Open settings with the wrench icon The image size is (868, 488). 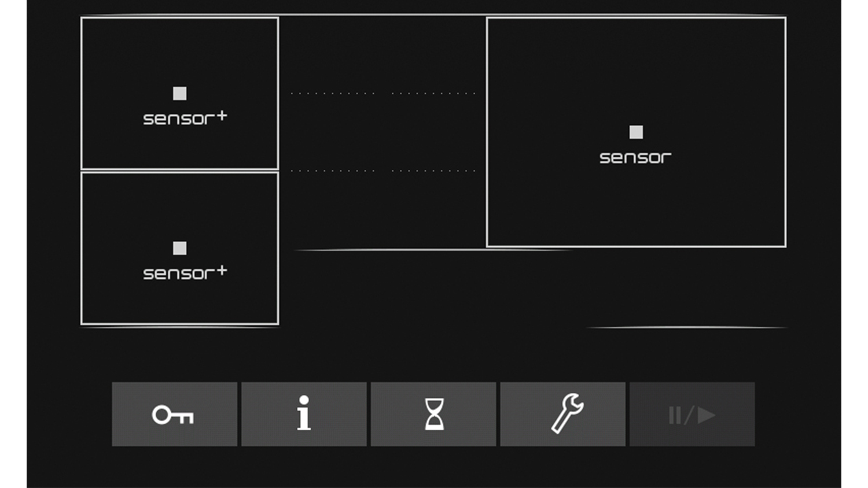(562, 414)
